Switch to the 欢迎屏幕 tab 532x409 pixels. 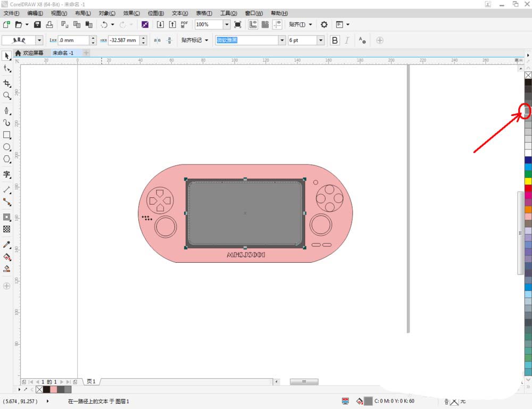pyautogui.click(x=30, y=53)
